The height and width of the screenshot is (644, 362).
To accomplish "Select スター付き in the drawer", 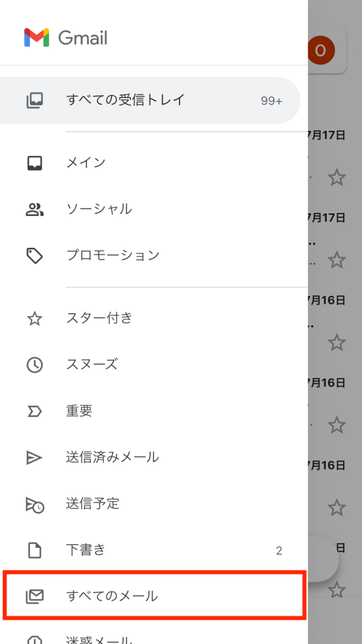I will click(x=99, y=318).
